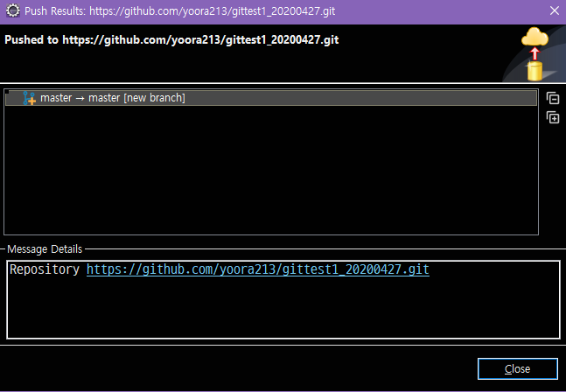Click the word Repository in Message Details
The height and width of the screenshot is (392, 566).
[x=45, y=269]
